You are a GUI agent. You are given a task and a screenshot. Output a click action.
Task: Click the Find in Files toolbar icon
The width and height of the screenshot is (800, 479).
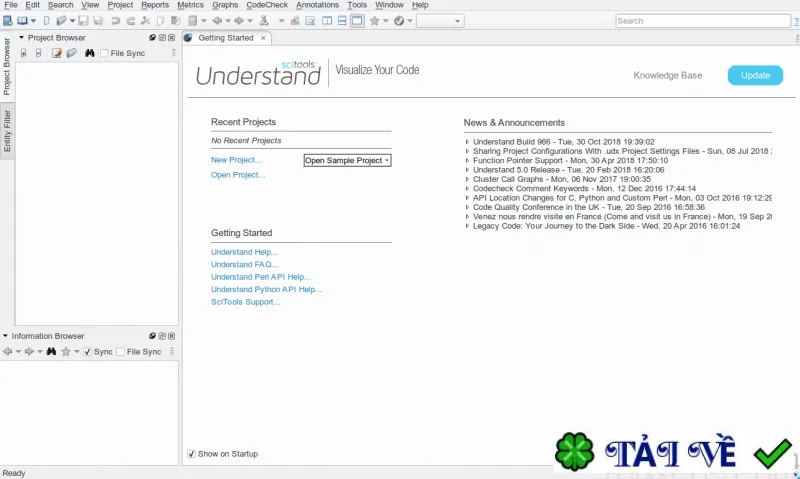[x=295, y=21]
